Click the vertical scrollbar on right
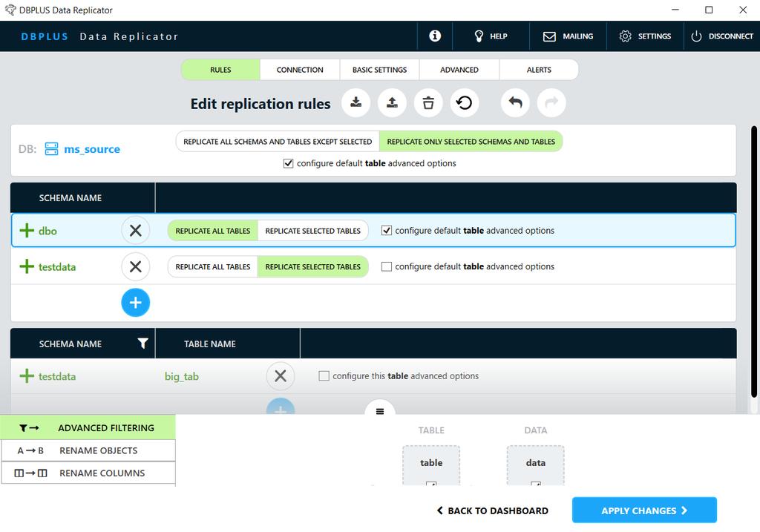Screen dimensions: 760x532 [x=754, y=262]
